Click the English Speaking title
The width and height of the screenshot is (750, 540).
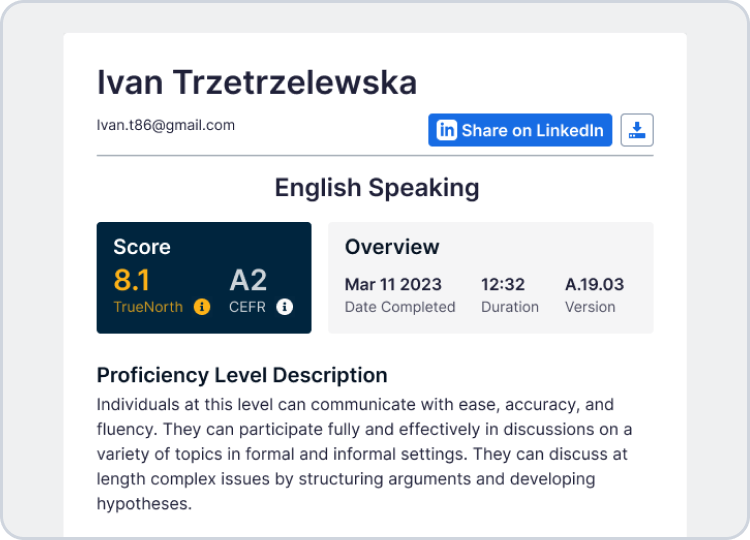pos(376,188)
